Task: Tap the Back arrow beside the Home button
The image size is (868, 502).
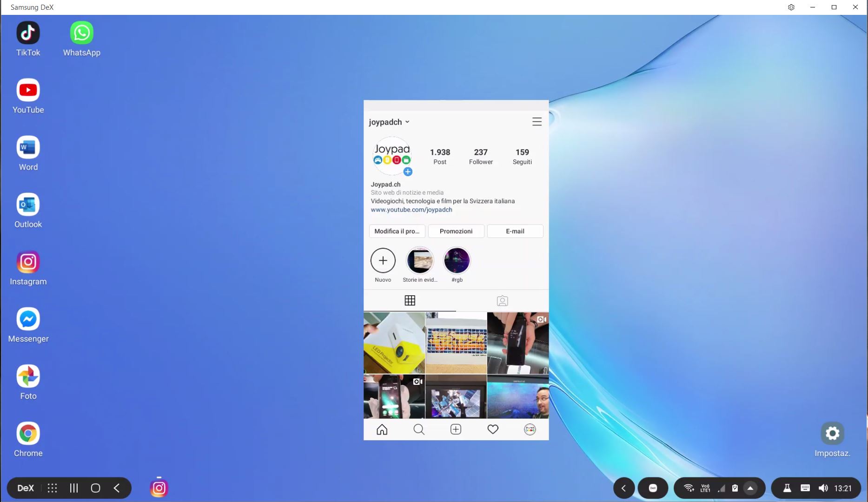Action: pos(117,488)
